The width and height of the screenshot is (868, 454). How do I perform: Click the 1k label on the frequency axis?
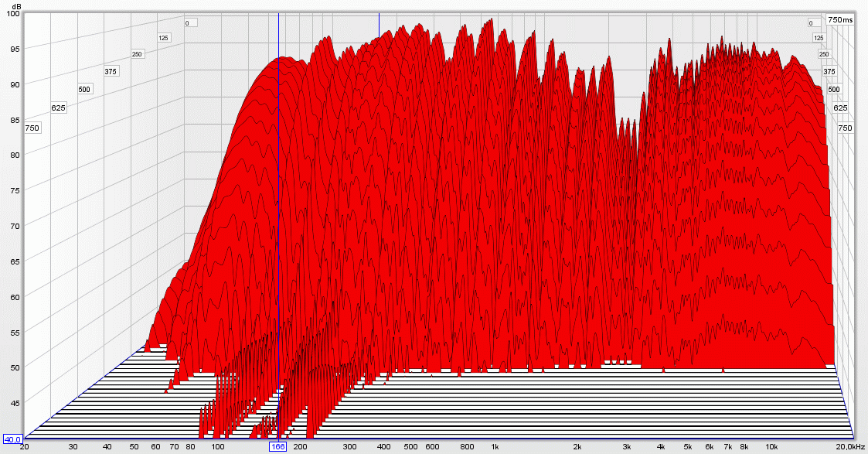[495, 447]
